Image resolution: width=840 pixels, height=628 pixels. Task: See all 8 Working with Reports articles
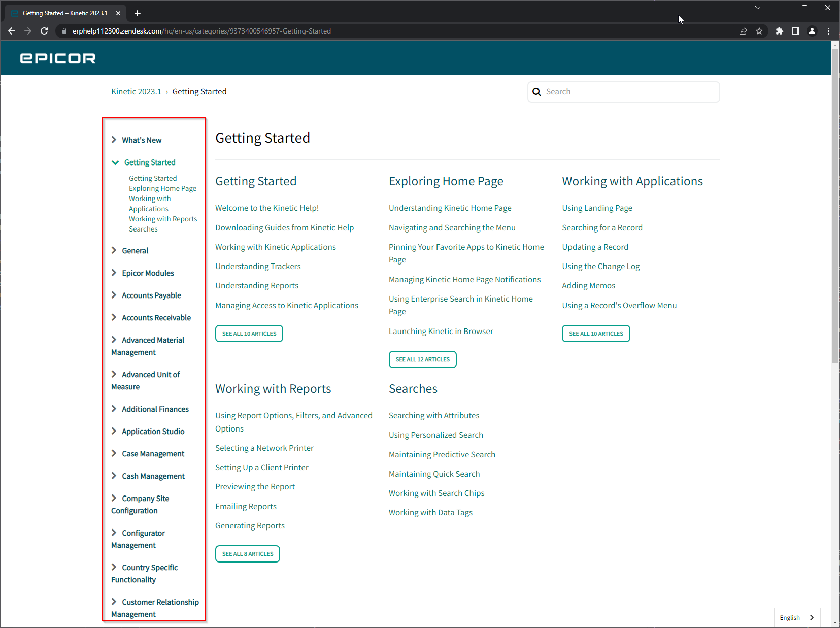[248, 554]
